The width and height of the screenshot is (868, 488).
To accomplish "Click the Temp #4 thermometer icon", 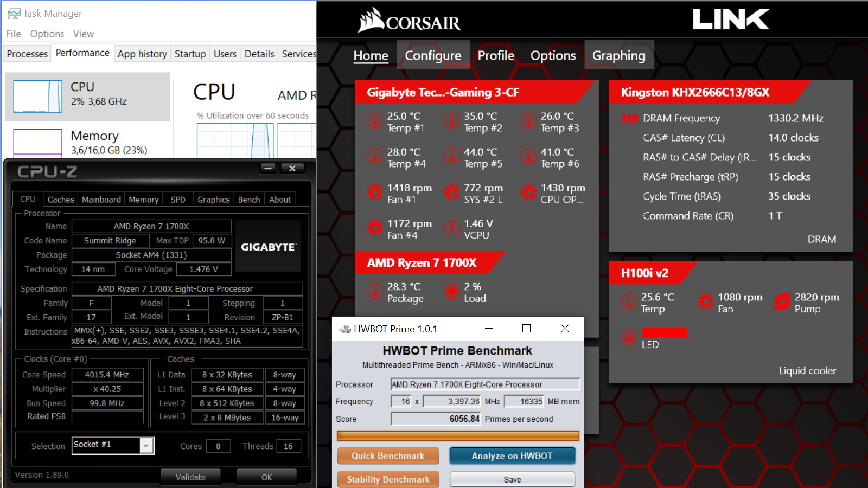I will (375, 157).
